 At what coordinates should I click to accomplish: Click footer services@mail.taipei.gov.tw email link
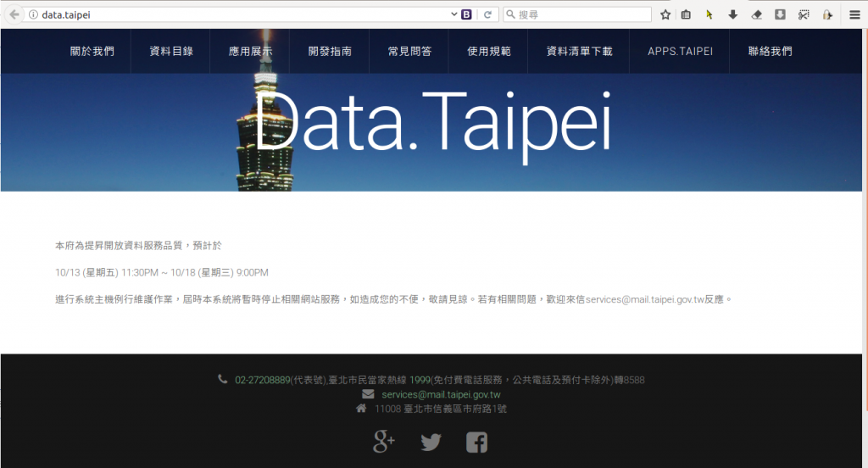click(x=441, y=394)
